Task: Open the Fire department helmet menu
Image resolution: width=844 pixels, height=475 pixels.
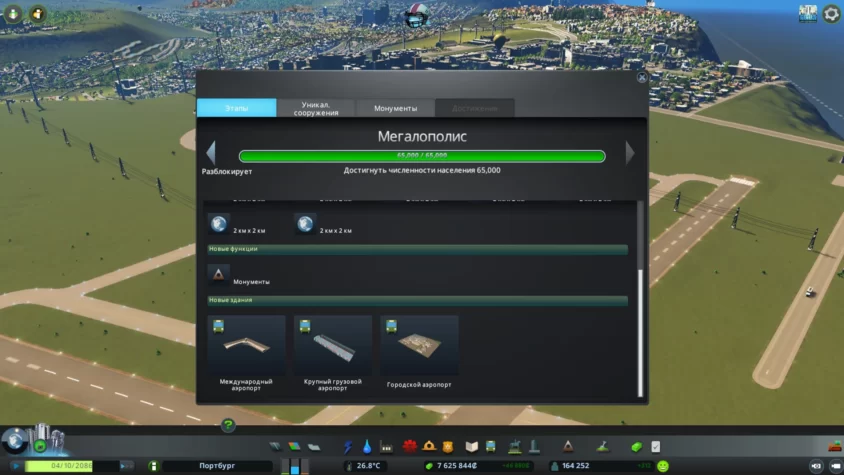Action: tap(429, 446)
